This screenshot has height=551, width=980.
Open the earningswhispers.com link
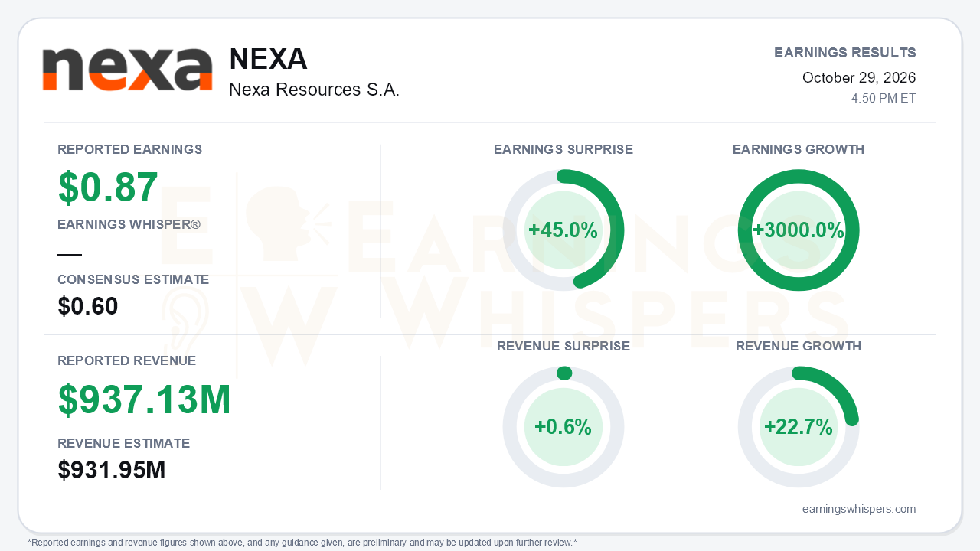coord(859,509)
